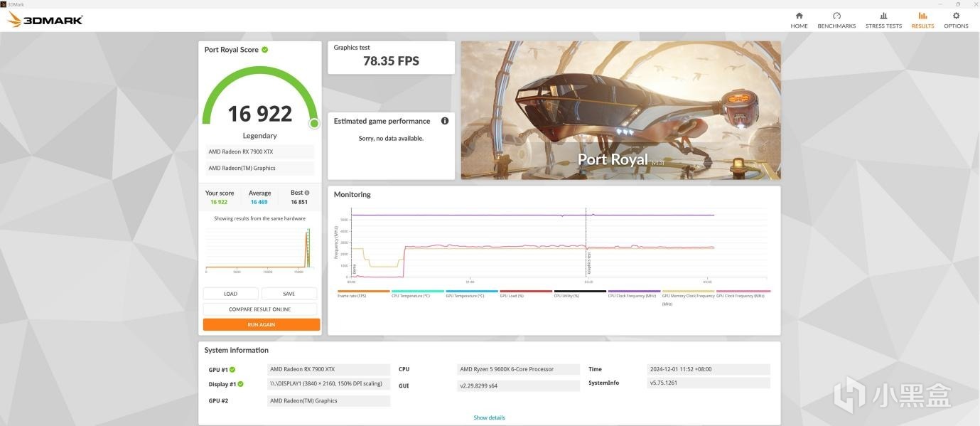Image resolution: width=980 pixels, height=426 pixels.
Task: Click Showing results from the same hardware
Action: [x=260, y=218]
